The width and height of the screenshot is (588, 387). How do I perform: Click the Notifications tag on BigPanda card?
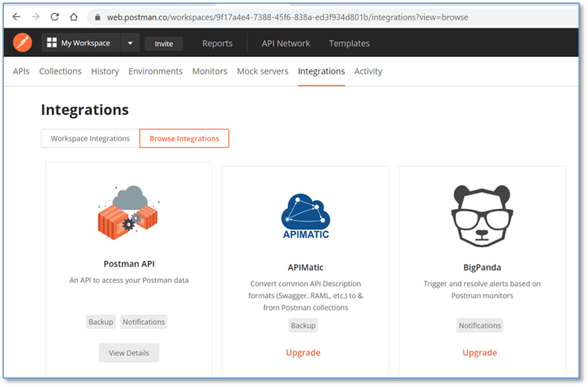click(x=480, y=325)
